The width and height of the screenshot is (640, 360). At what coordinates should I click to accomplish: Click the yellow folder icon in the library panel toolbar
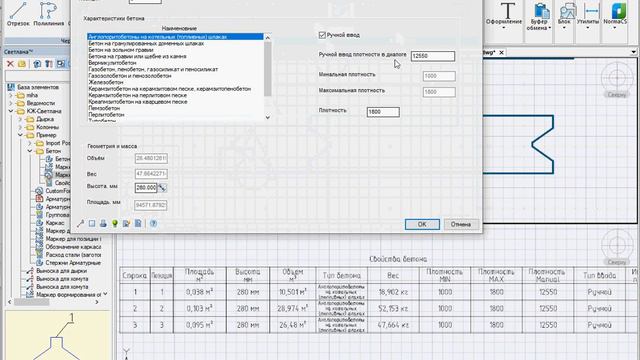[x=22, y=64]
